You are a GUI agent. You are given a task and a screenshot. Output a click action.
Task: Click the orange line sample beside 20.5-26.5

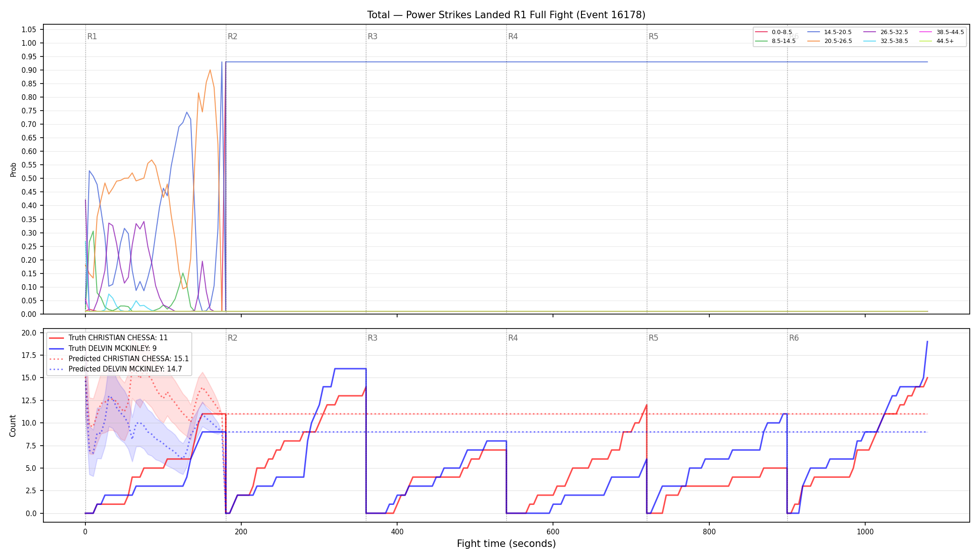[814, 41]
